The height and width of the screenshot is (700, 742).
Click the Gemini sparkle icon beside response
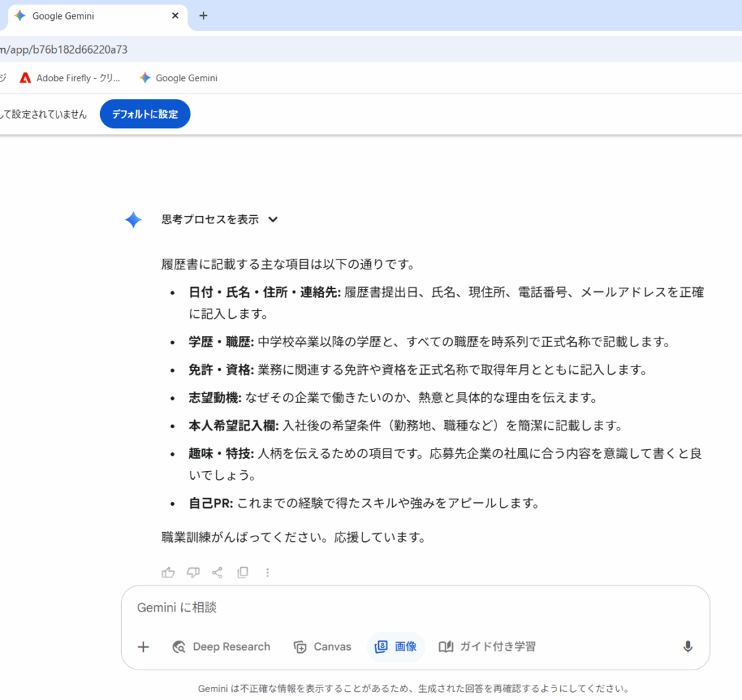pyautogui.click(x=133, y=220)
